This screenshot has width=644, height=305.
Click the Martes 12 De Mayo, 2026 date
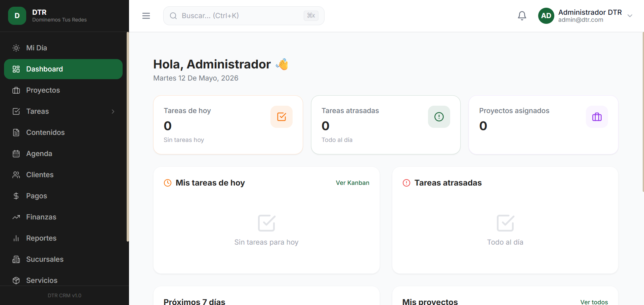(x=196, y=78)
